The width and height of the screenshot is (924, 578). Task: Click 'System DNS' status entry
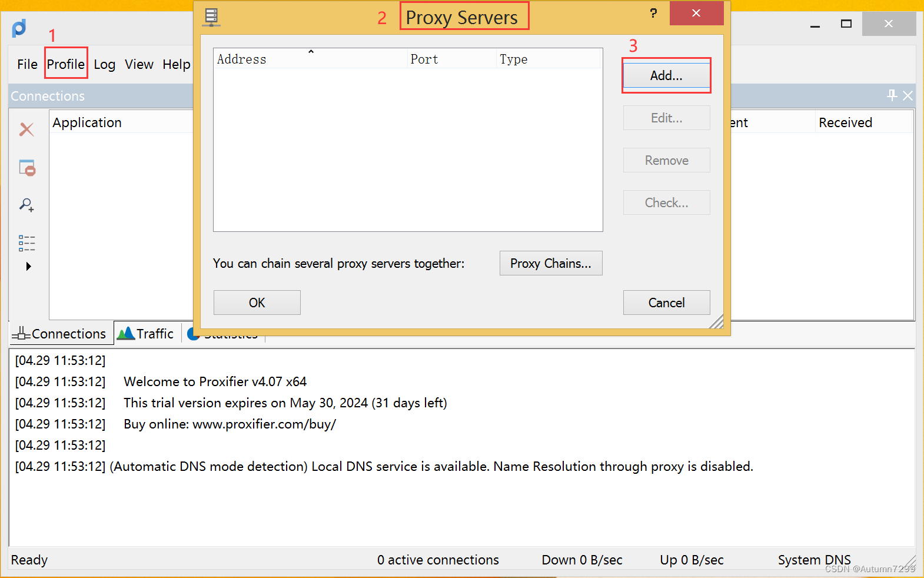(x=815, y=560)
